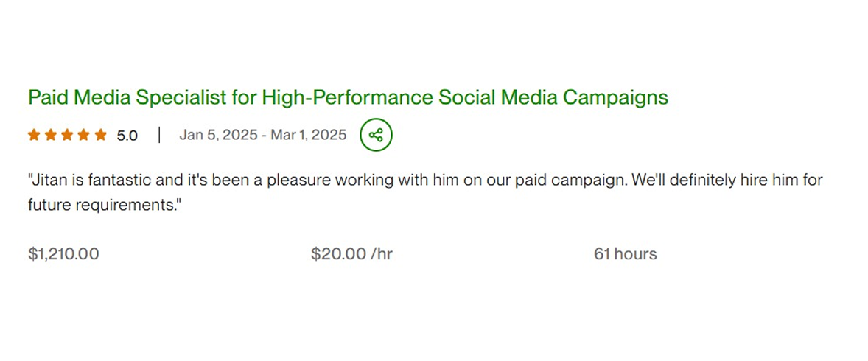Select the fifth rating star

click(x=100, y=135)
